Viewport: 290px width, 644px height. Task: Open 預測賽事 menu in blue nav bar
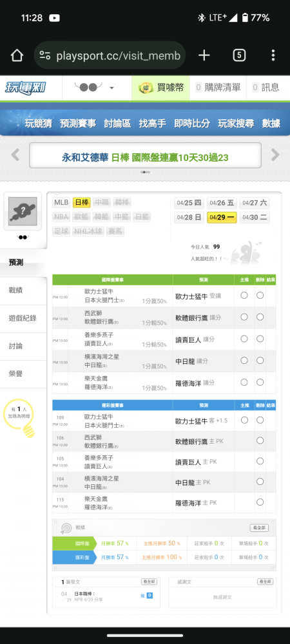[77, 123]
